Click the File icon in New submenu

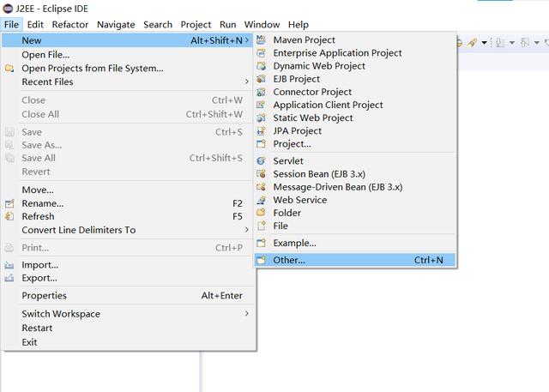pos(261,226)
